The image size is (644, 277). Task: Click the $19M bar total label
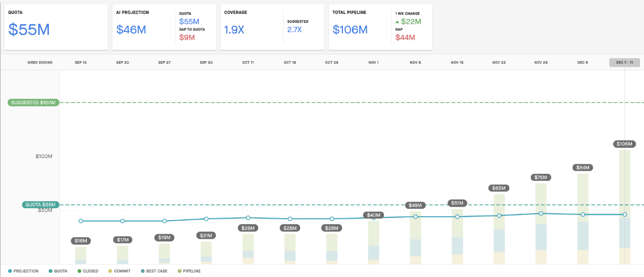(x=164, y=238)
